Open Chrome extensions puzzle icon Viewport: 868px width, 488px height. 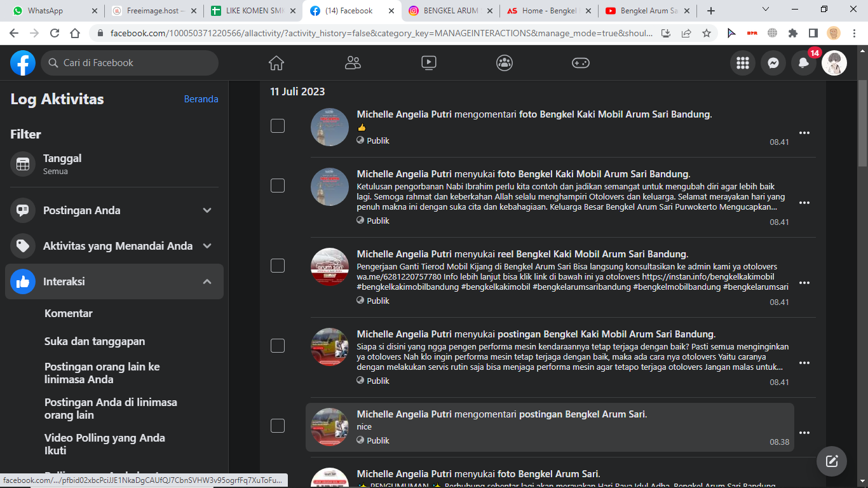click(792, 34)
